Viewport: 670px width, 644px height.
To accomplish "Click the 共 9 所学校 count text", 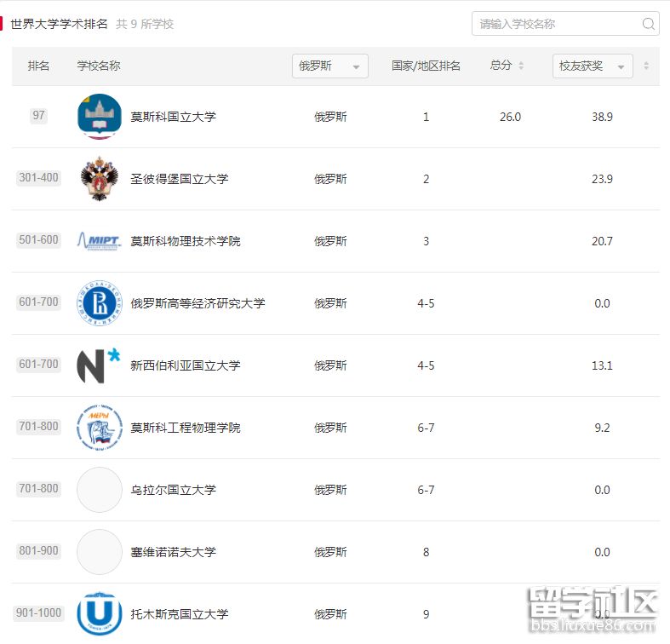I will pos(145,25).
